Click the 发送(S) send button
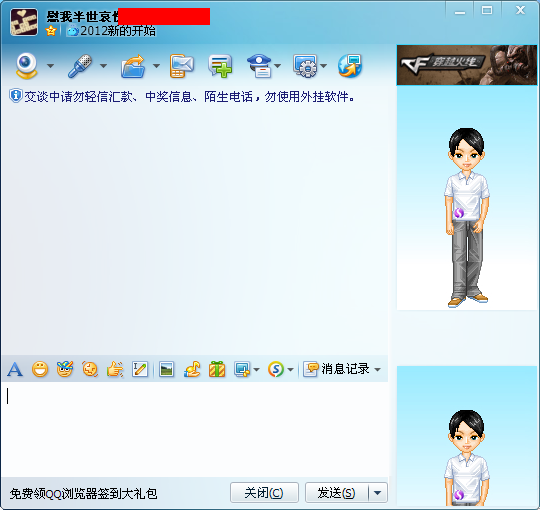This screenshot has height=510, width=540. pyautogui.click(x=336, y=493)
